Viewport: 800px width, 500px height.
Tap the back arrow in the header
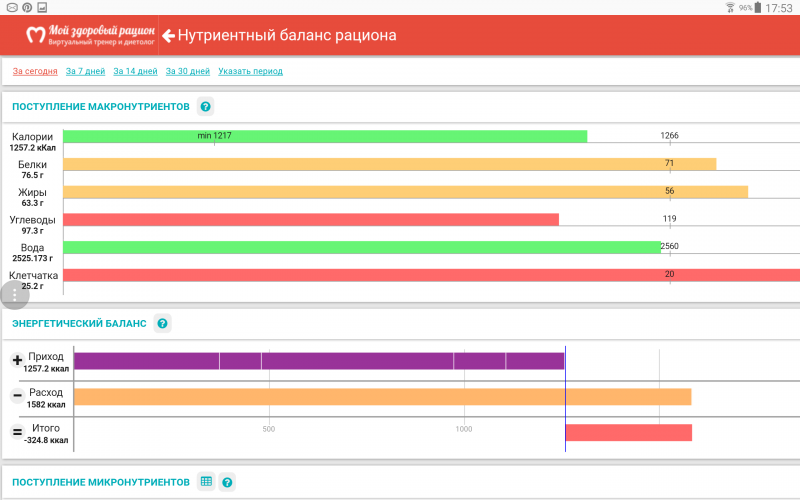coord(168,36)
